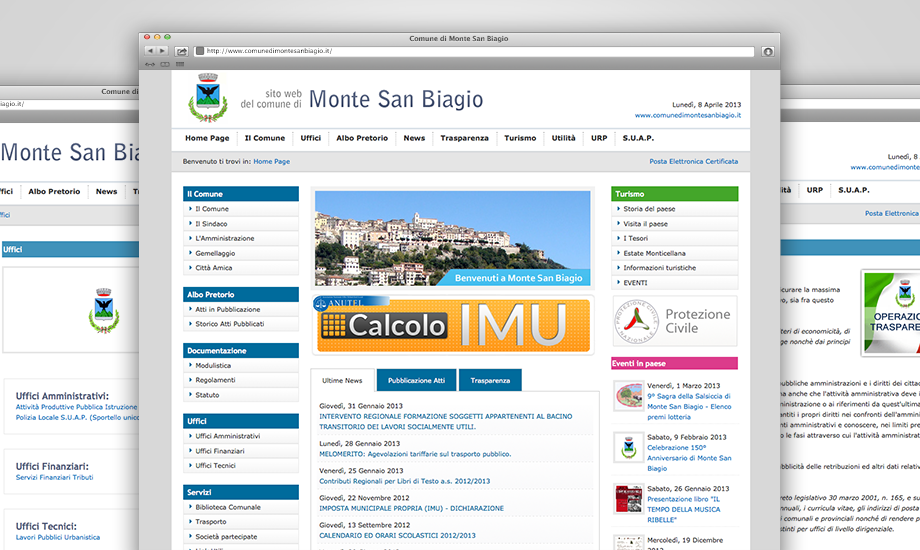Open the URP item in main window menu
Viewport: 920px width, 550px height.
tap(599, 138)
